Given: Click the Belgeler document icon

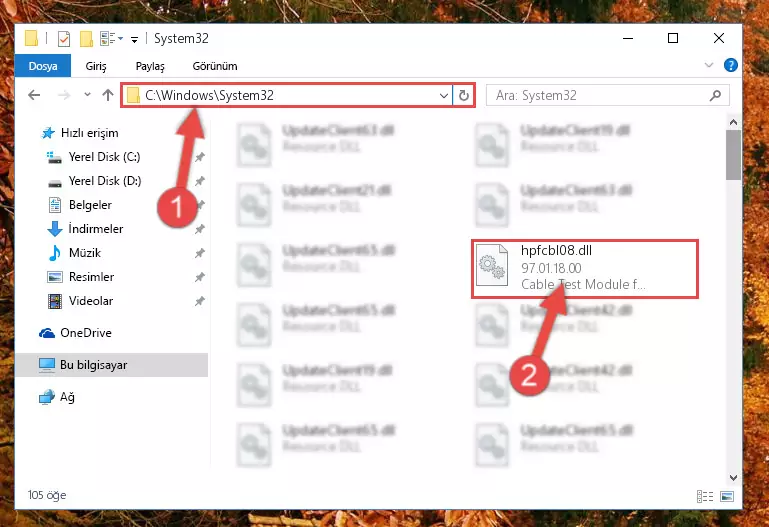Looking at the screenshot, I should (x=54, y=205).
